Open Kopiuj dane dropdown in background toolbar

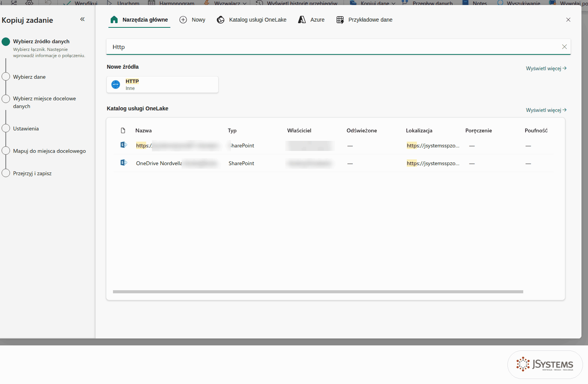pos(373,3)
